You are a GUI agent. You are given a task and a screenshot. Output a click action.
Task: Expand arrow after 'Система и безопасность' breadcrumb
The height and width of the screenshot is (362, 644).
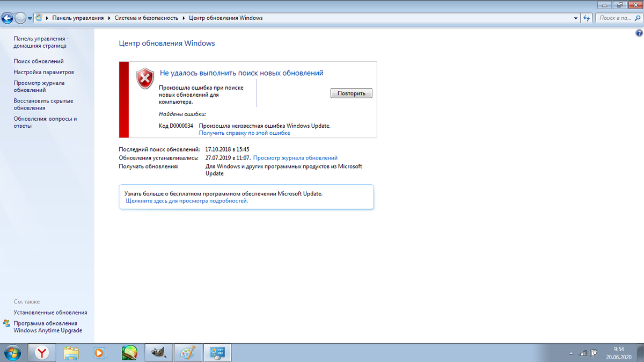(183, 18)
